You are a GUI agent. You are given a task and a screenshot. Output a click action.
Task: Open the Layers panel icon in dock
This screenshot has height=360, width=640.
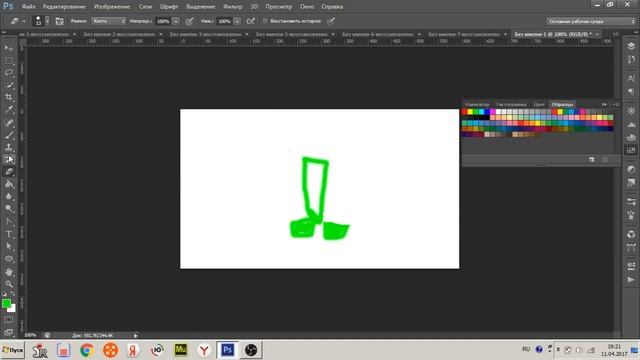631,46
